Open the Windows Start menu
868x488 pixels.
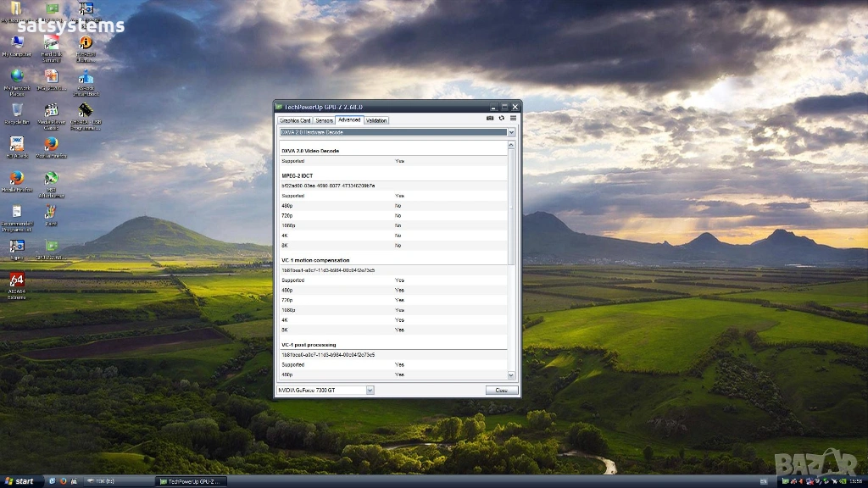pos(19,481)
